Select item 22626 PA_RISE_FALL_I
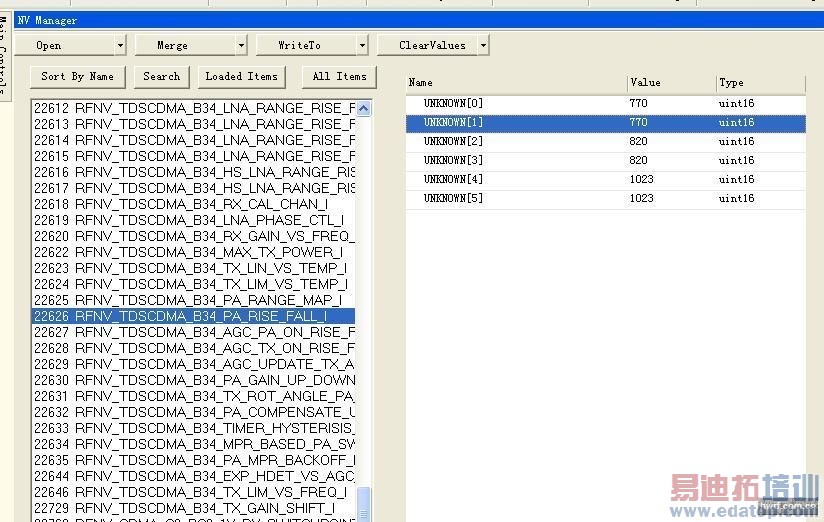824x522 pixels. coord(194,316)
